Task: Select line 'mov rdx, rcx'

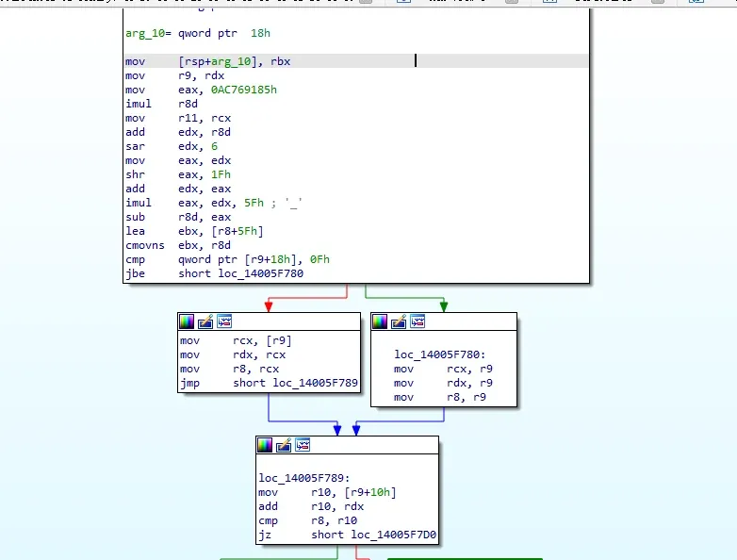Action: point(233,355)
